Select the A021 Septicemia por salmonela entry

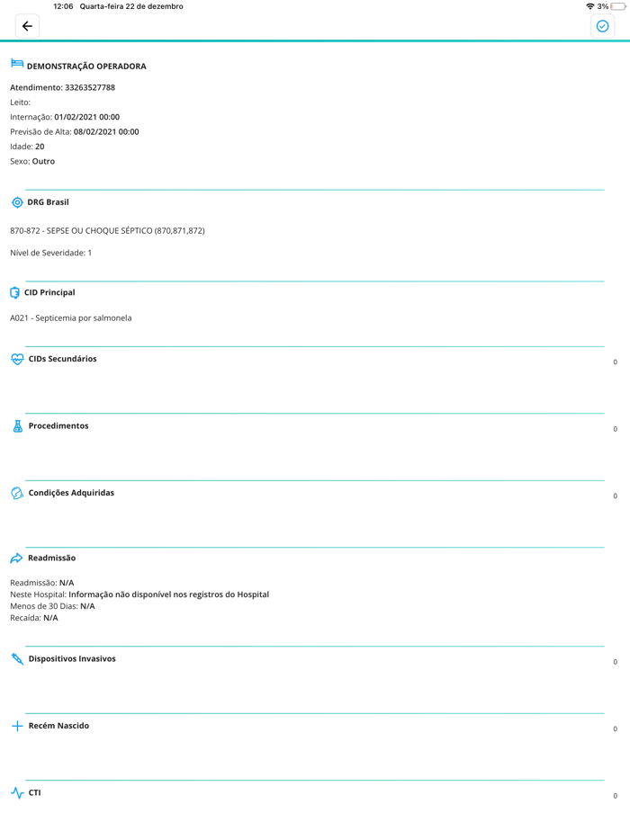click(71, 318)
